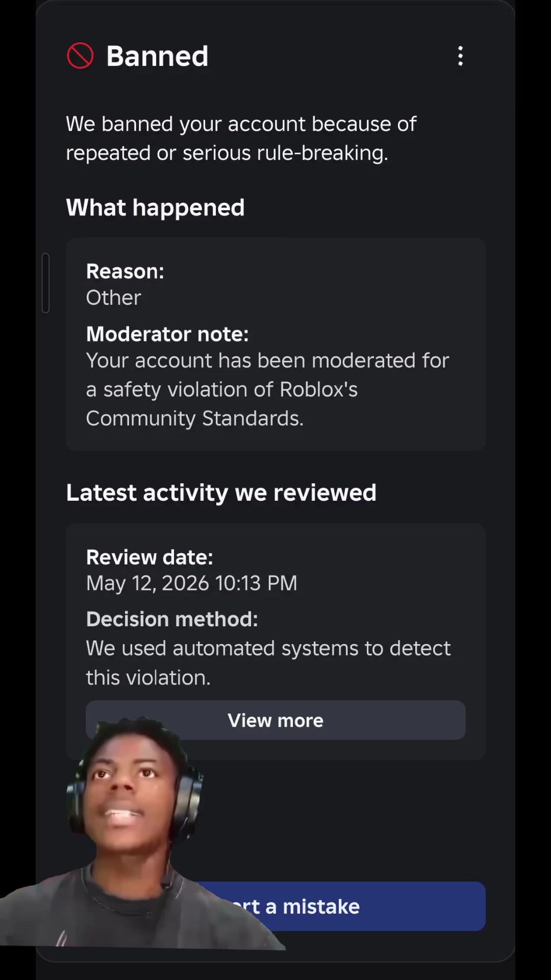Click the Banned heading text
This screenshot has width=551, height=980.
pyautogui.click(x=157, y=56)
